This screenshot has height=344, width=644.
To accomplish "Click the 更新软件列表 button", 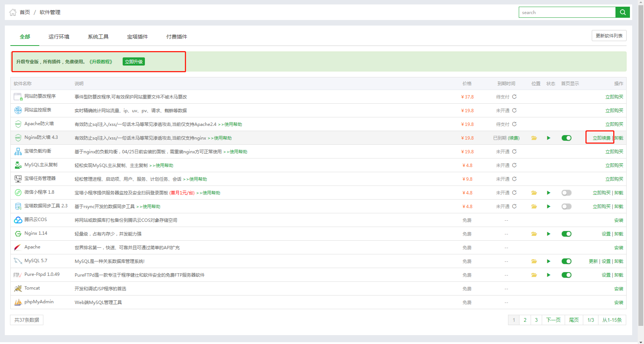I will click(x=609, y=36).
